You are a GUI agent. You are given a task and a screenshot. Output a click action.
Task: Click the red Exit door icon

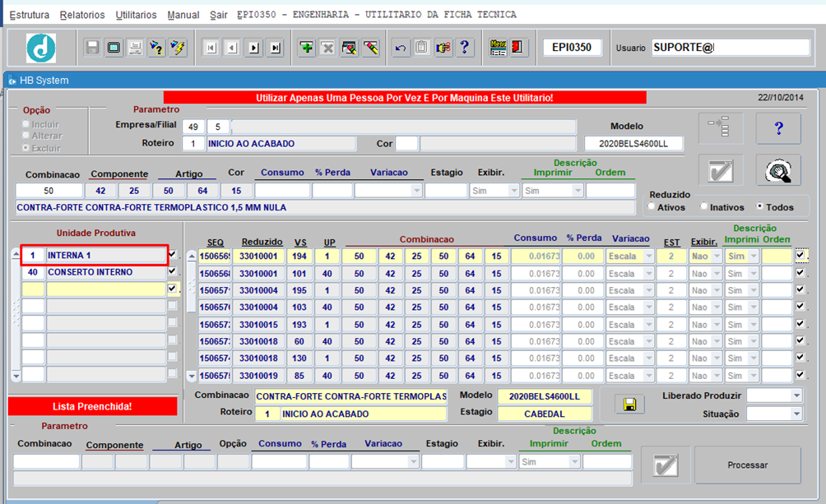[x=518, y=48]
